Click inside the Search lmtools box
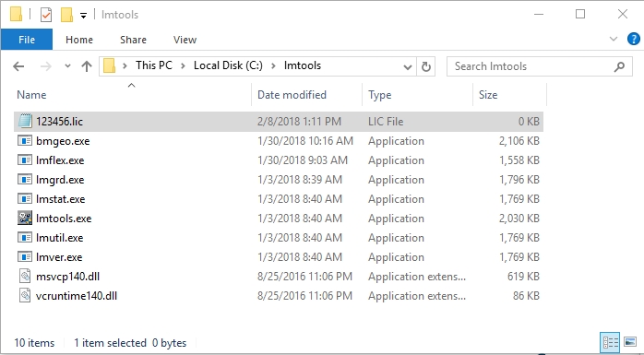 [533, 66]
